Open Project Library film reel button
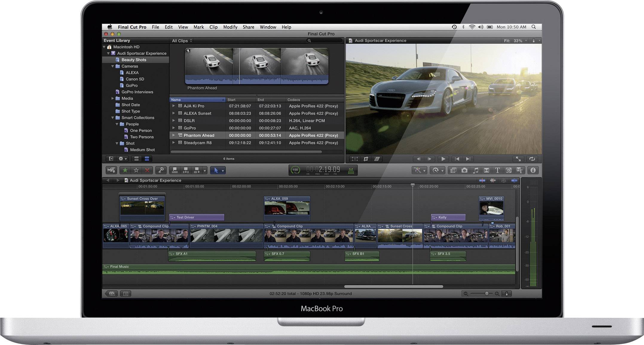 coord(112,294)
